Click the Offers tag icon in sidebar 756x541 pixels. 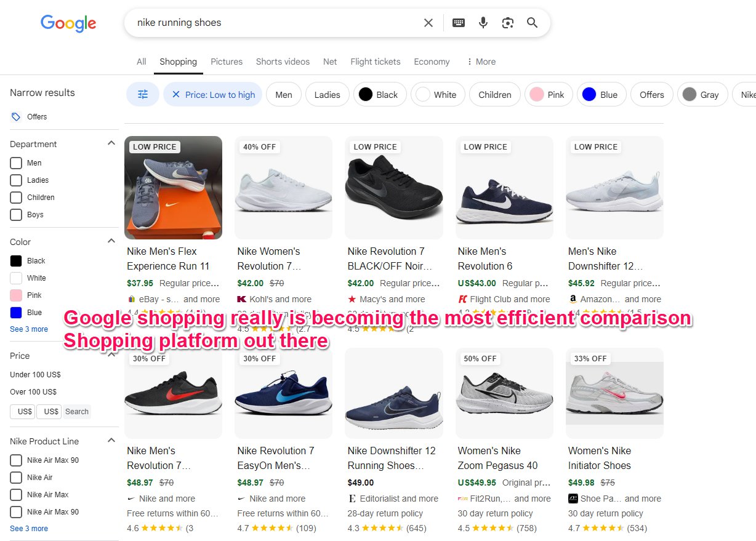pyautogui.click(x=16, y=117)
